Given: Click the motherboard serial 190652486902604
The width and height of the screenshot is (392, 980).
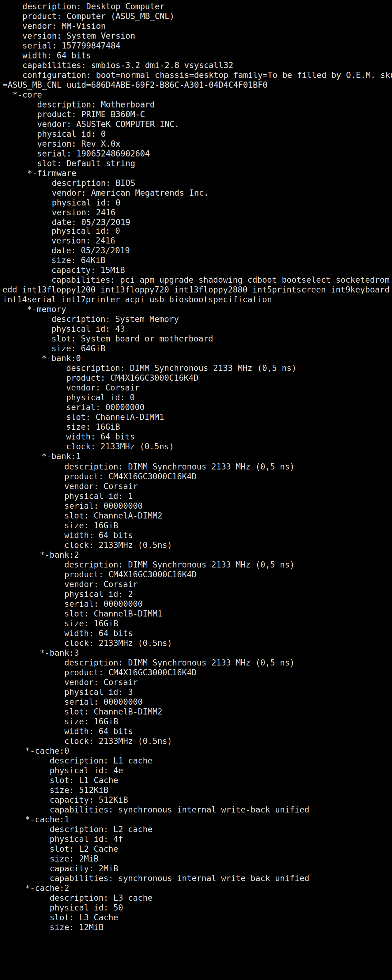Looking at the screenshot, I should (113, 154).
